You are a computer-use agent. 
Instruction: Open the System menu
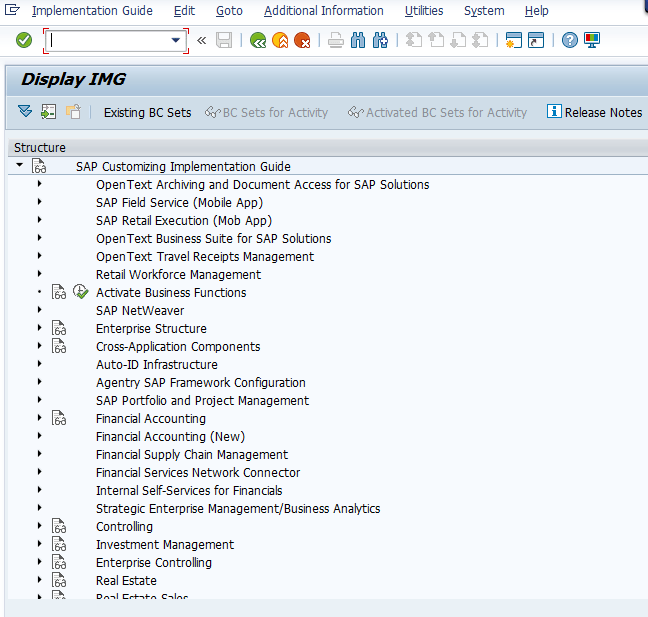pyautogui.click(x=484, y=10)
